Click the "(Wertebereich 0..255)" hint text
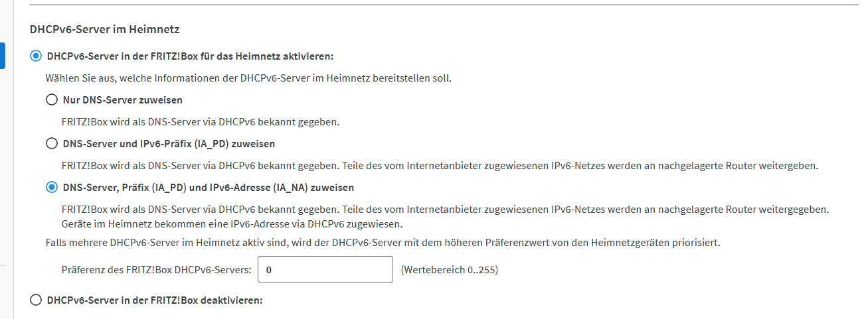 (450, 270)
